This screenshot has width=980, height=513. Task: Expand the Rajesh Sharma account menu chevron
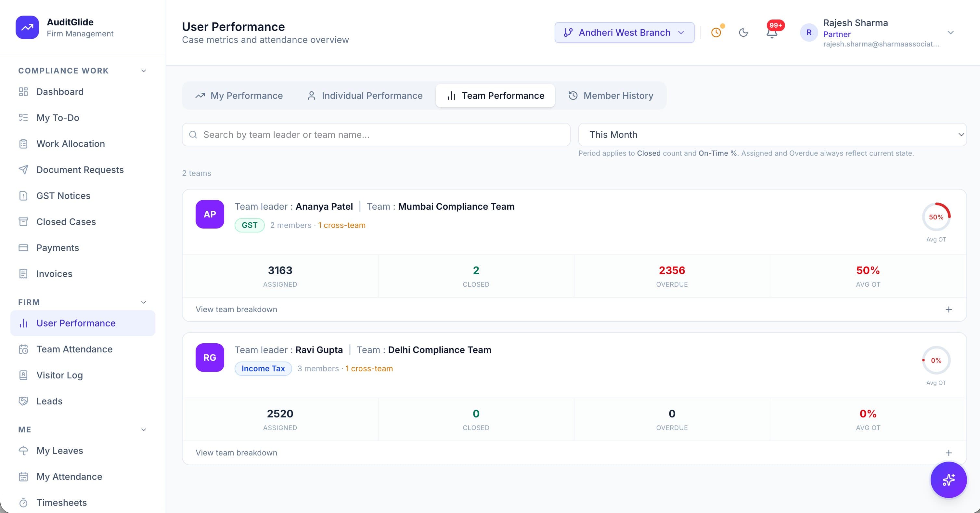pos(951,33)
